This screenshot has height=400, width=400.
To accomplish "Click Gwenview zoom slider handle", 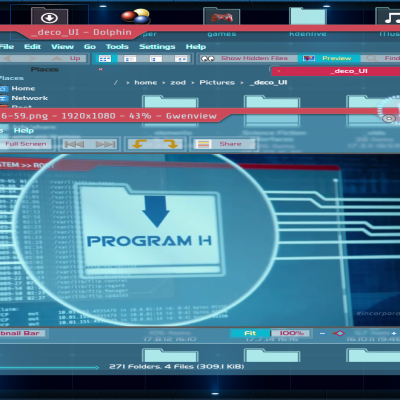I will [x=339, y=333].
